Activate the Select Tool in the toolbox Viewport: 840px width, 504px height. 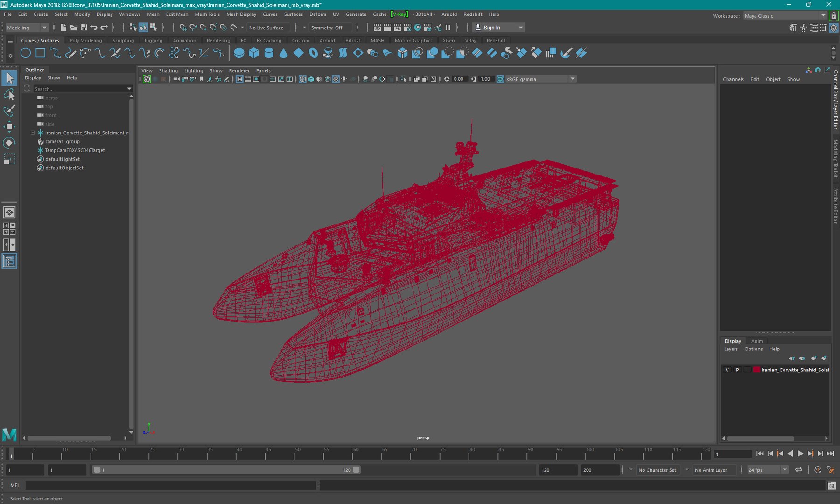(x=9, y=78)
